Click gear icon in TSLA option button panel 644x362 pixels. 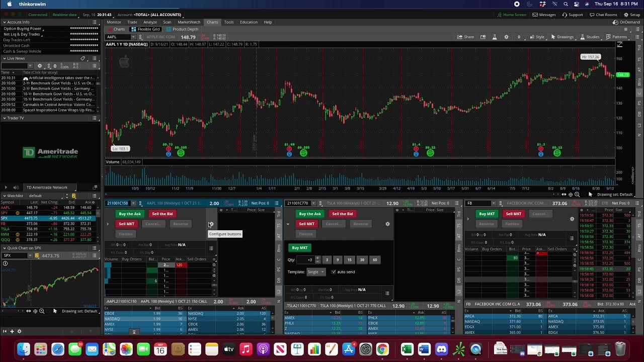click(x=387, y=224)
